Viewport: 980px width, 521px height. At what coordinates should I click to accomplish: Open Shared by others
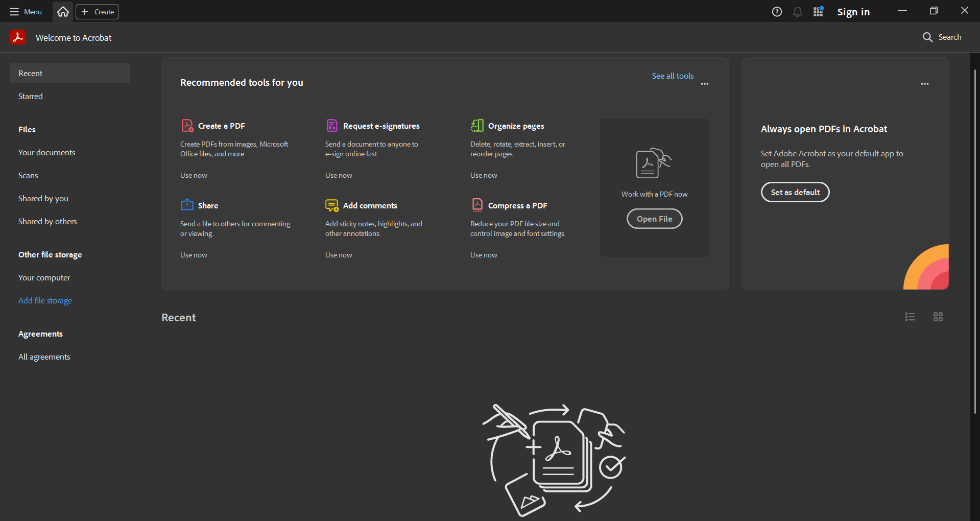click(70, 221)
